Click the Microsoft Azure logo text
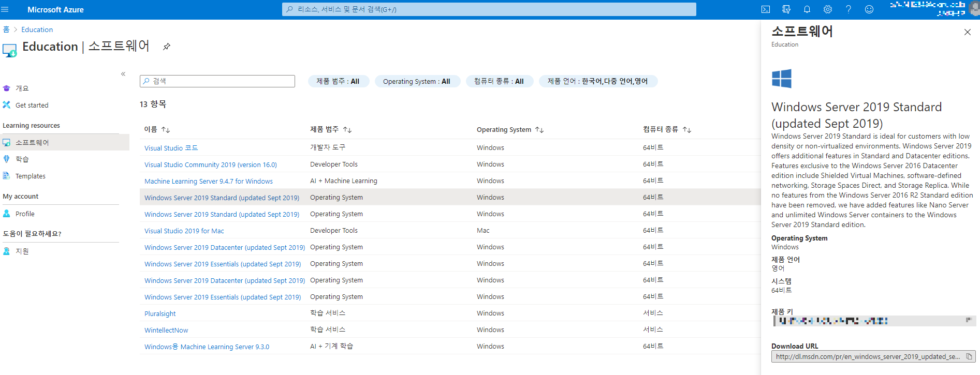The height and width of the screenshot is (375, 980). point(55,9)
